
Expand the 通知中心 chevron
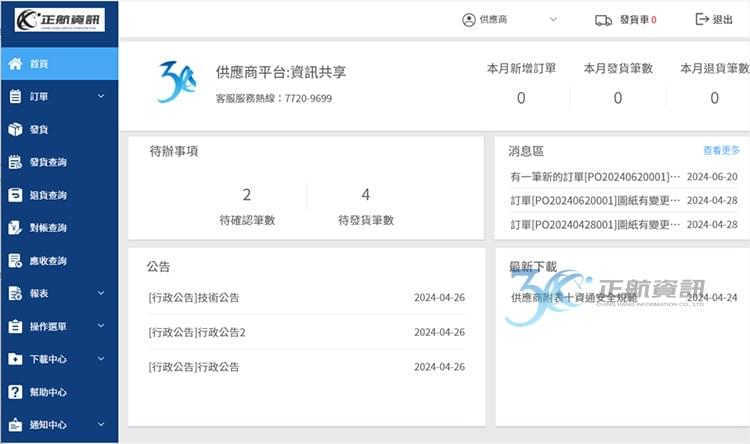click(x=101, y=424)
